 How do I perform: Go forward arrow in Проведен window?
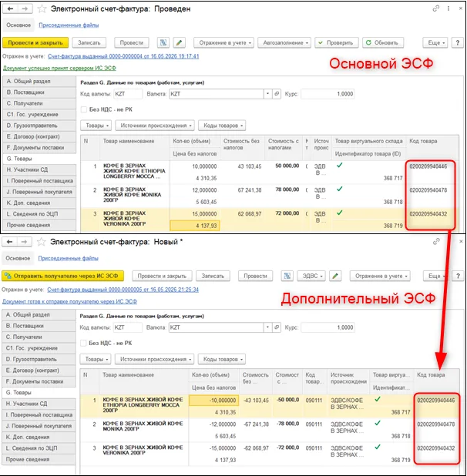25,8
